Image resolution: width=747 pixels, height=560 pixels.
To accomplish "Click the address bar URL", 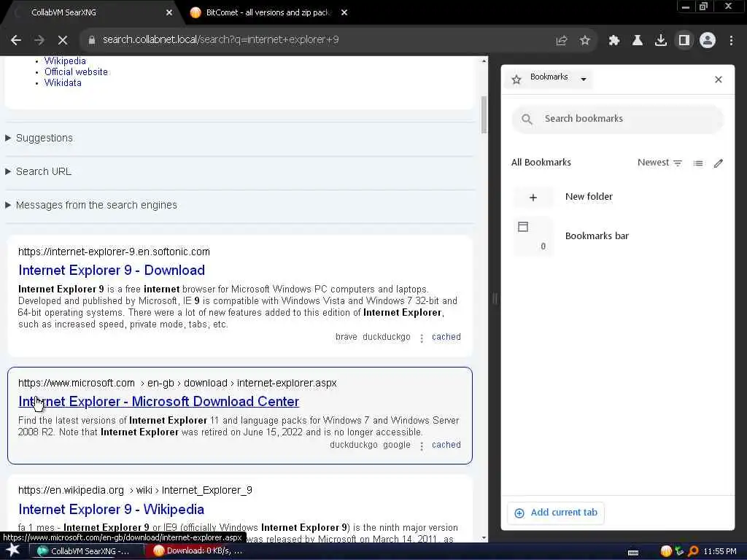I will (220, 40).
